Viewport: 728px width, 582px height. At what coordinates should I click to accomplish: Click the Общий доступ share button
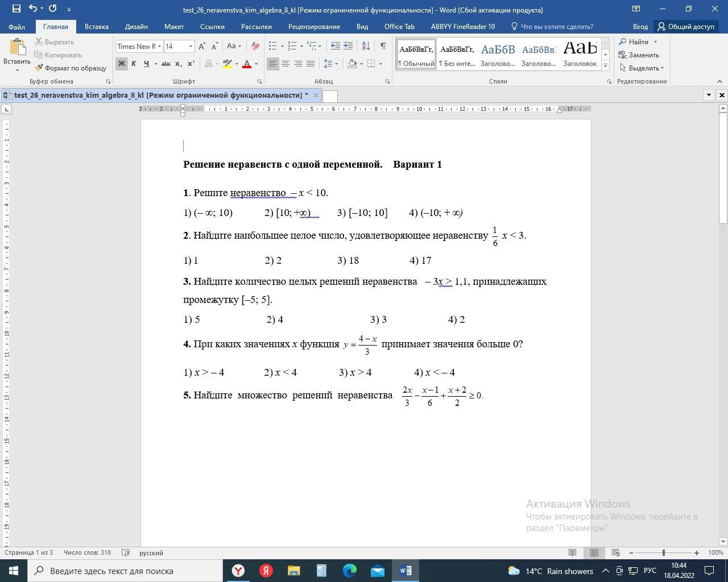click(x=686, y=27)
